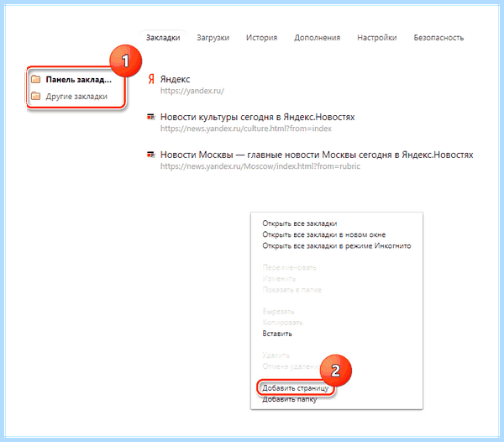Open Новости Москвы главные новости bookmark

(x=317, y=155)
